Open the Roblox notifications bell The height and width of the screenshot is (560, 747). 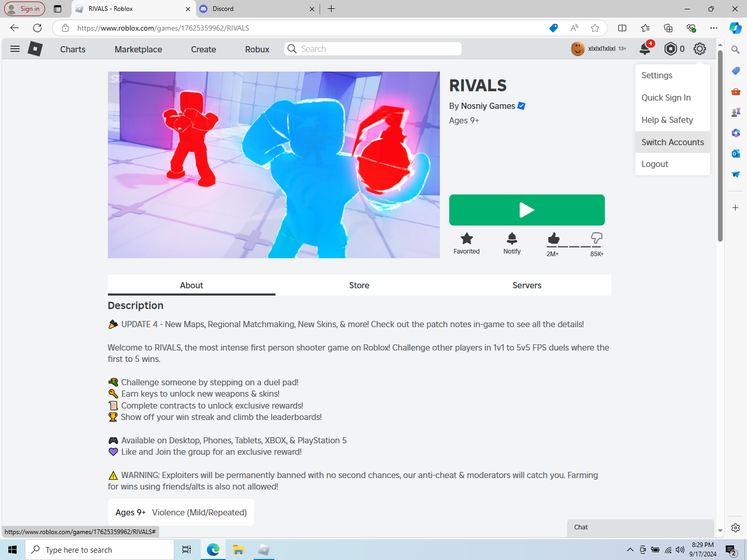645,49
